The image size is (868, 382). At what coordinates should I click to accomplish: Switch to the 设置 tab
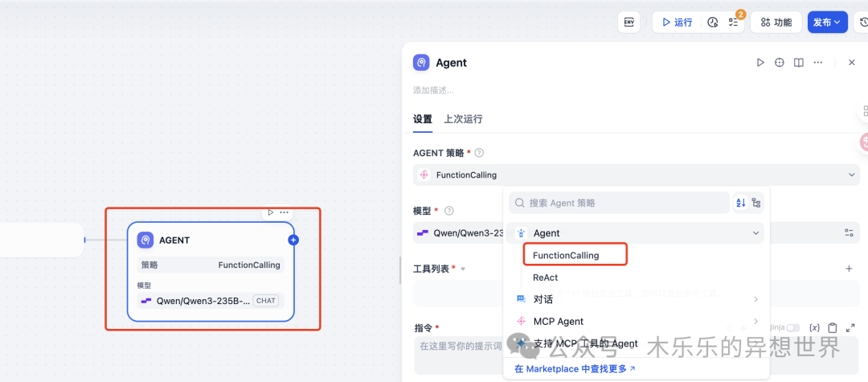pos(423,119)
